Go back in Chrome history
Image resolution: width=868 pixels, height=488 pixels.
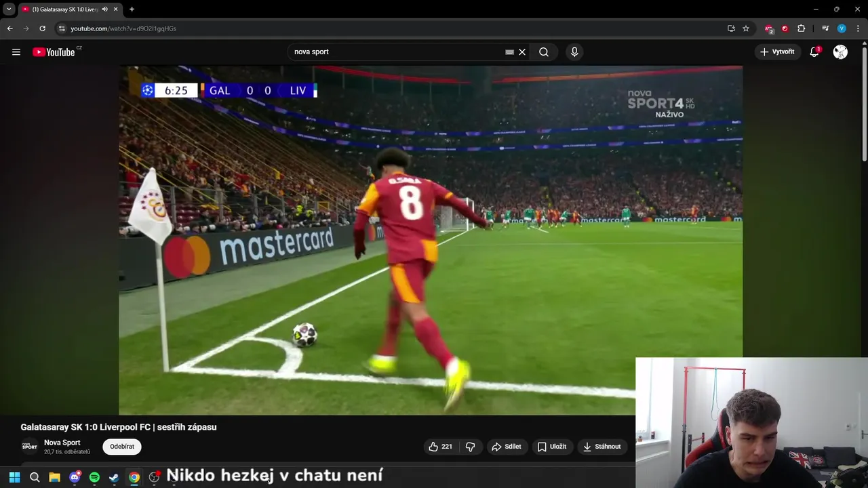tap(9, 28)
